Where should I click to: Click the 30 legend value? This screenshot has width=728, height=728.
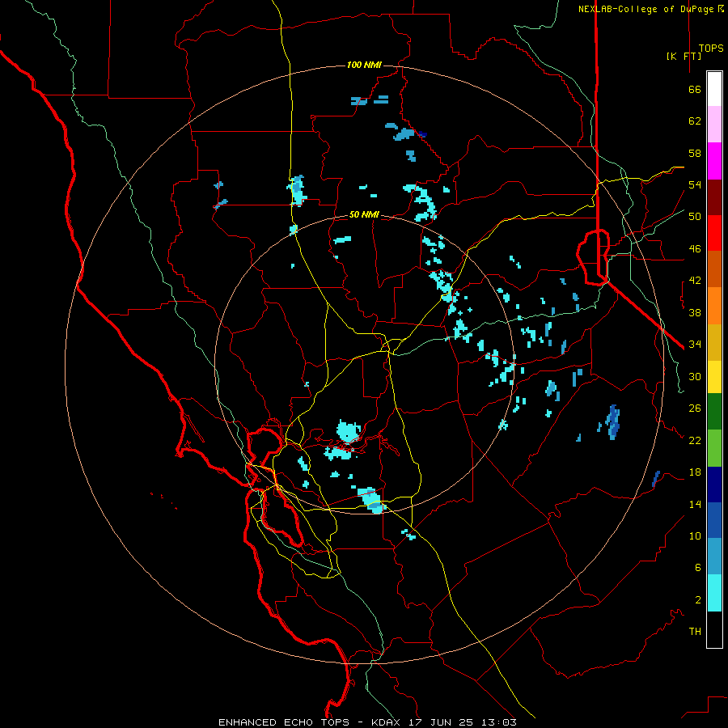tap(695, 376)
